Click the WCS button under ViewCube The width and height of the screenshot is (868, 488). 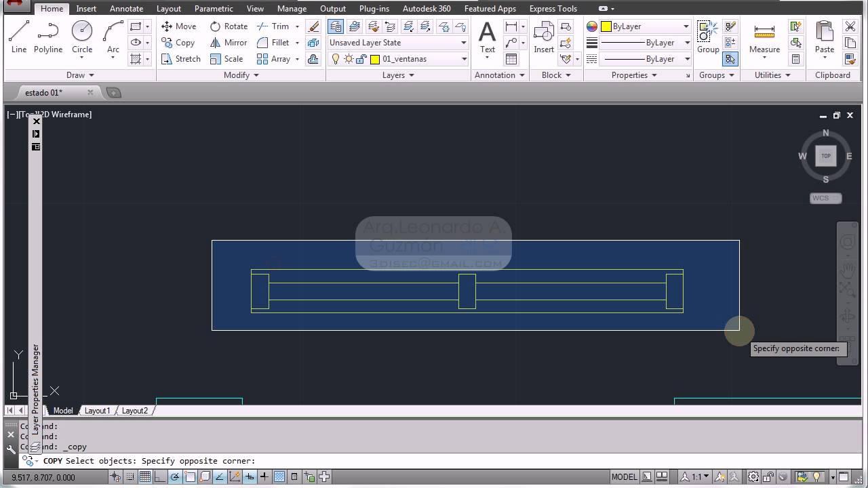pos(825,198)
